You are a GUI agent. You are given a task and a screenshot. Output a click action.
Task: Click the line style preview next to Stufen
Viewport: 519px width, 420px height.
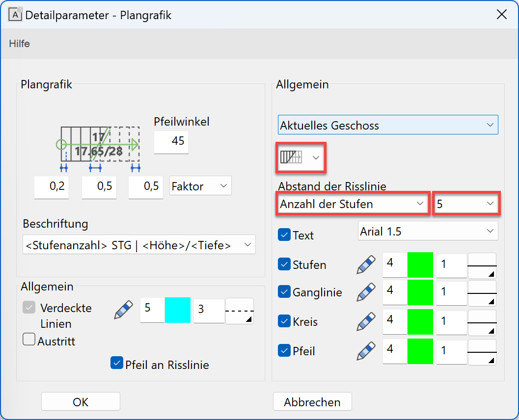click(x=482, y=264)
